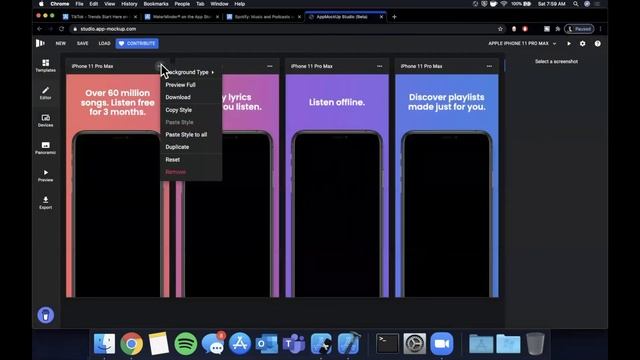Choose Remove from context menu

191,172
